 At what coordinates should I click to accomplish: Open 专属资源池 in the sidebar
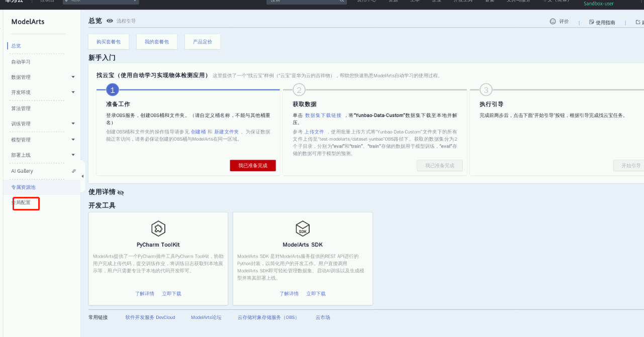pyautogui.click(x=24, y=187)
